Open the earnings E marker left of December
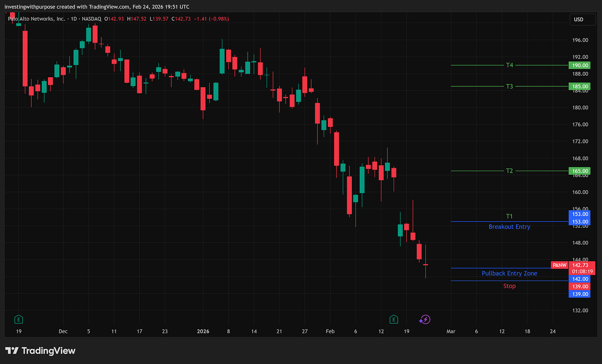Screen dimensions: 602x364 point(18,319)
